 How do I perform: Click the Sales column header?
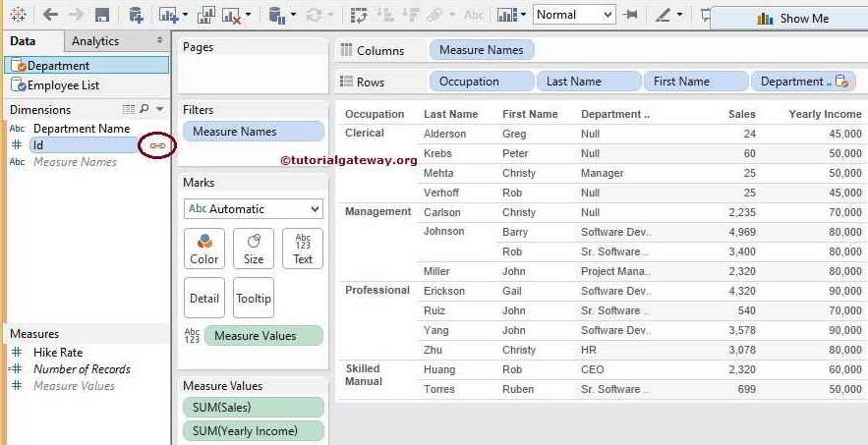[x=742, y=114]
